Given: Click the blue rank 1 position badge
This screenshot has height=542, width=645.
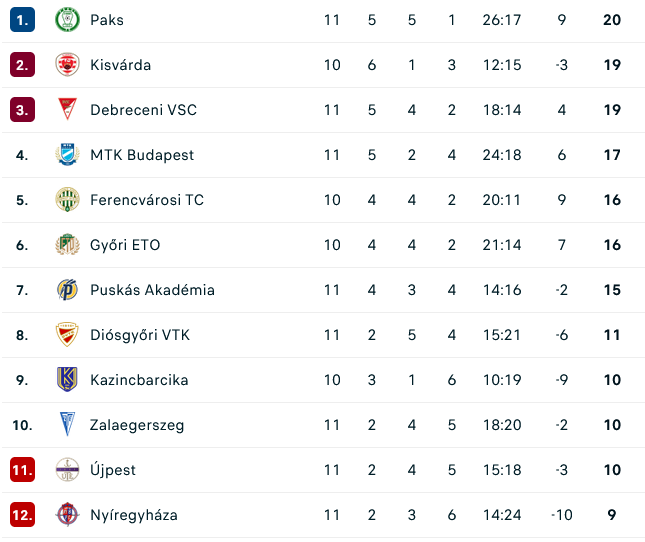Looking at the screenshot, I should tap(23, 20).
